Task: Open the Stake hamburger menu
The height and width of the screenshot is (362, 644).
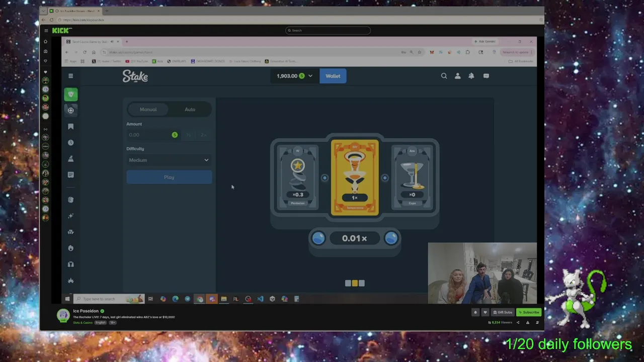Action: tap(70, 76)
